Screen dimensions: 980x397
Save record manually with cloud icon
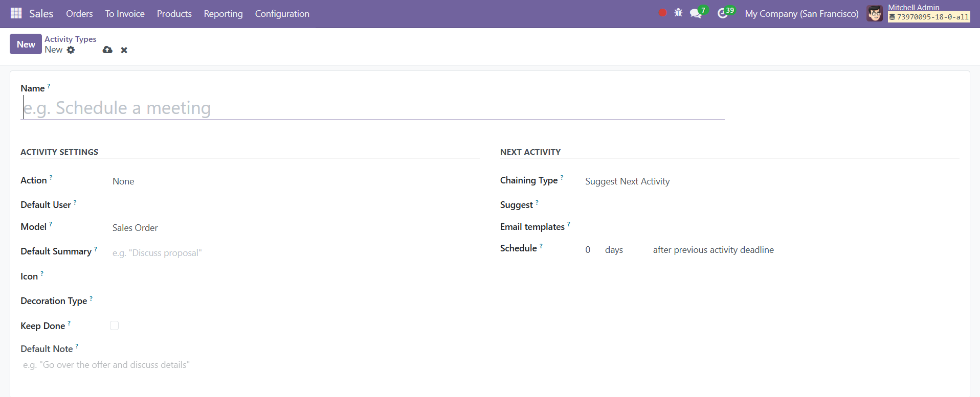pyautogui.click(x=107, y=50)
